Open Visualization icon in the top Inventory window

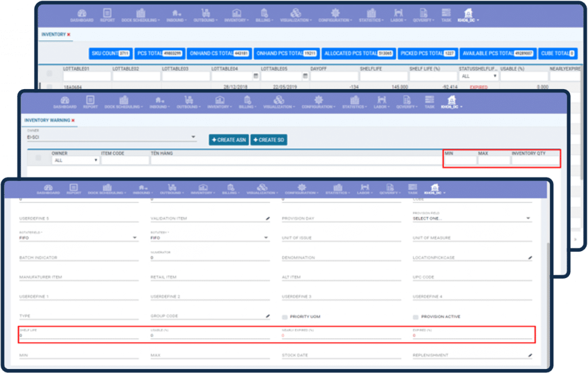pyautogui.click(x=295, y=15)
